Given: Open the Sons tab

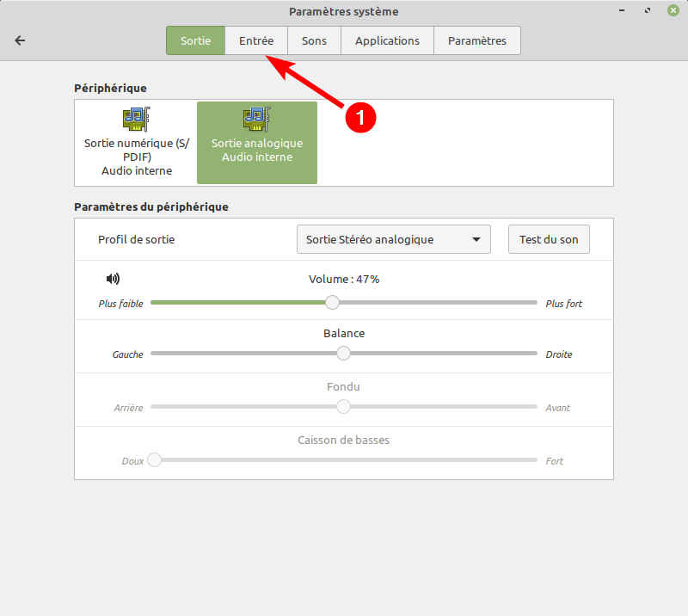Looking at the screenshot, I should 314,40.
